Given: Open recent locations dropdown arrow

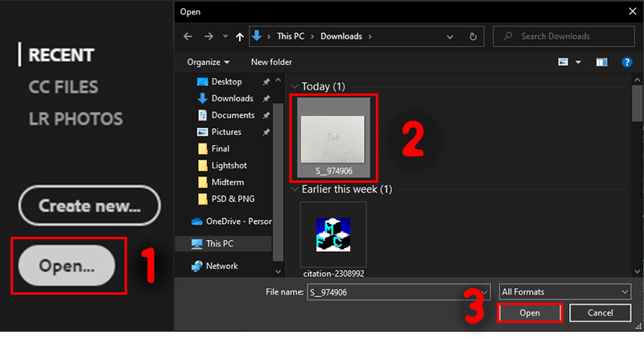Looking at the screenshot, I should click(x=225, y=36).
